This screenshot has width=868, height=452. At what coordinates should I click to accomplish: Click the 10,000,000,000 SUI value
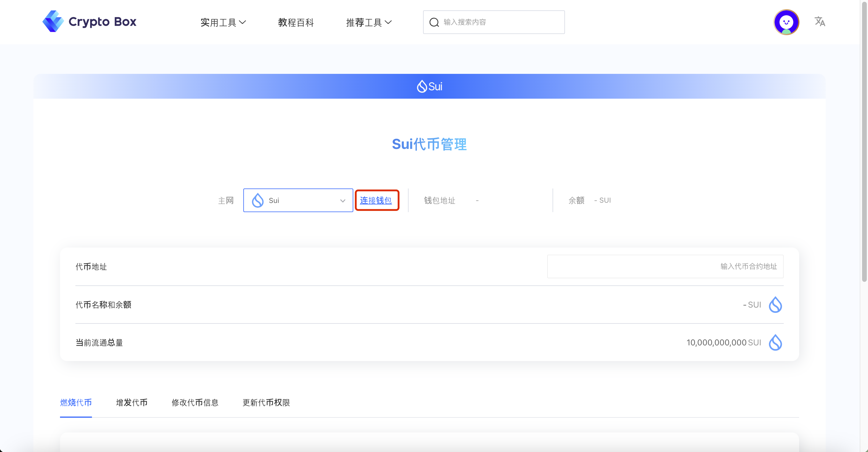(x=724, y=342)
